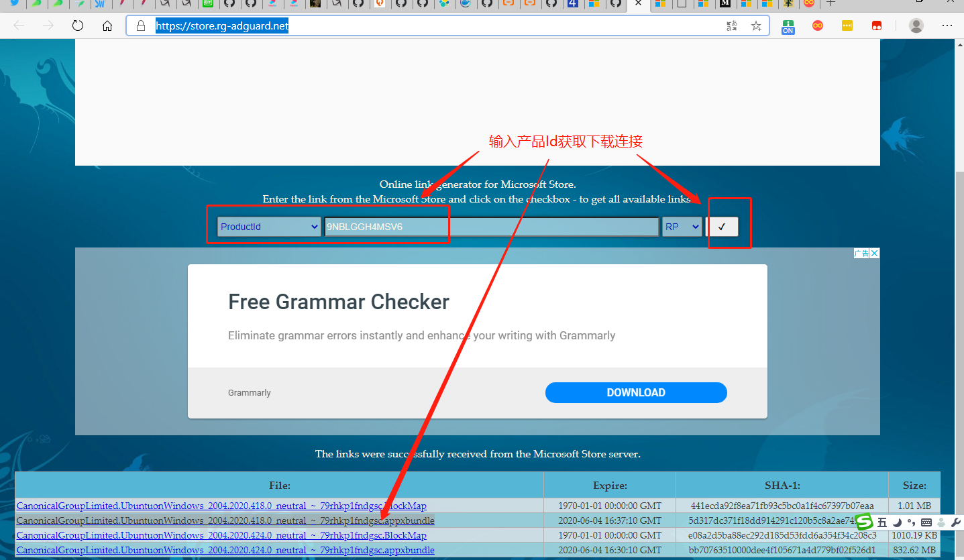964x560 pixels.
Task: Click the address bar URL
Action: [x=222, y=26]
